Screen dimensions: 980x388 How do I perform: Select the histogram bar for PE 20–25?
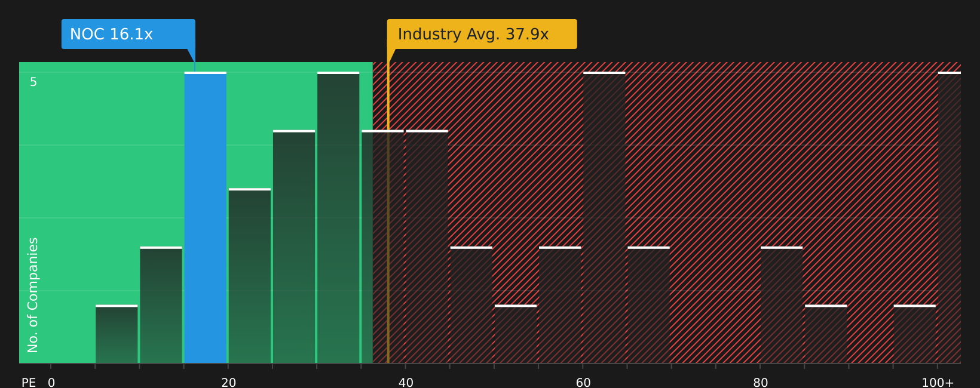click(x=250, y=276)
